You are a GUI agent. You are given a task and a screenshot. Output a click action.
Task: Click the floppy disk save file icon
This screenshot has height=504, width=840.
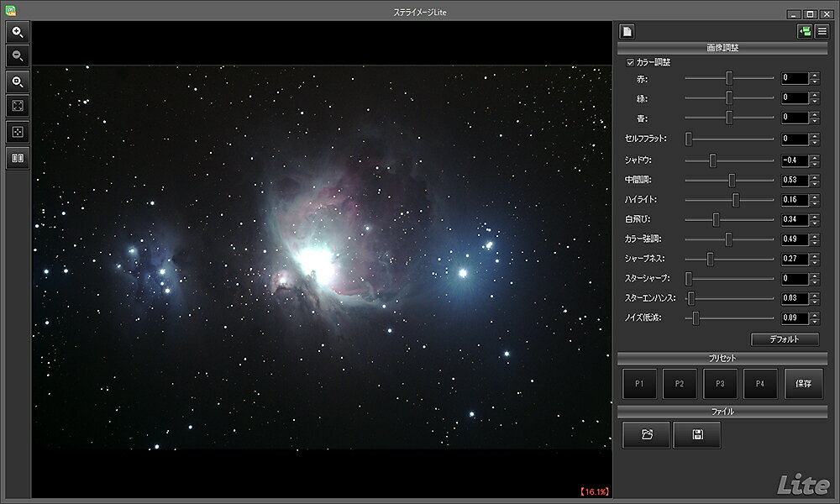pos(696,434)
